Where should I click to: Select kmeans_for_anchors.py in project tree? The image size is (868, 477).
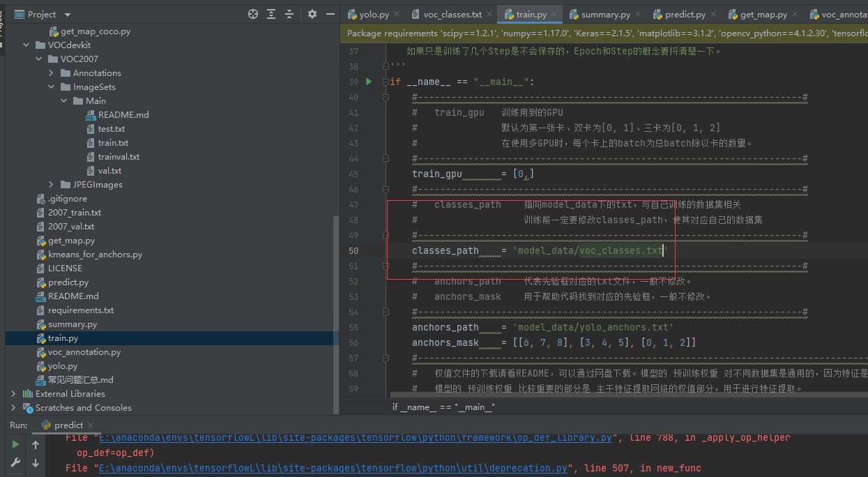tap(89, 255)
